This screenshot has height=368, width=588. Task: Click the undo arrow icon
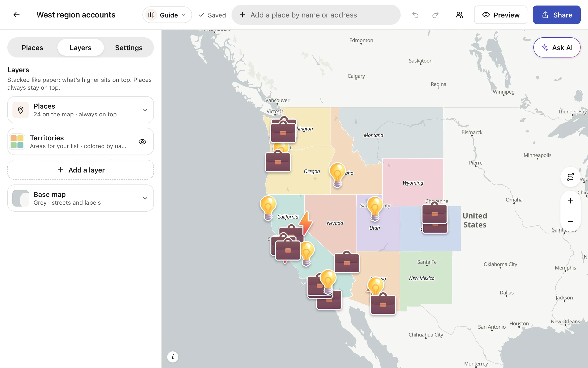415,15
